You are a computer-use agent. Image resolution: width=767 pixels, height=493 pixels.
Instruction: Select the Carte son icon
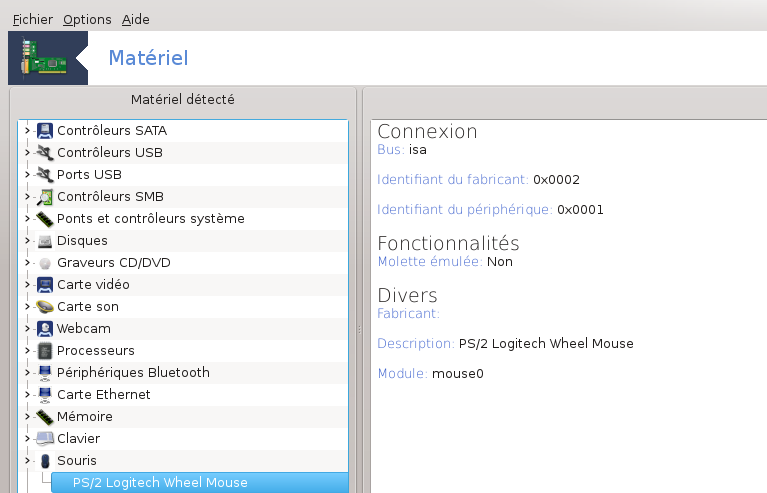click(x=44, y=307)
